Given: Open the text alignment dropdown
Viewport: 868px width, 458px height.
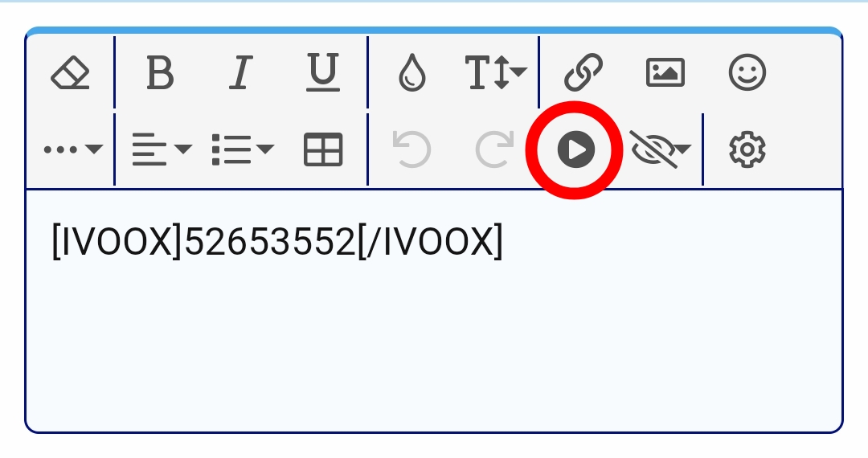Looking at the screenshot, I should [162, 149].
